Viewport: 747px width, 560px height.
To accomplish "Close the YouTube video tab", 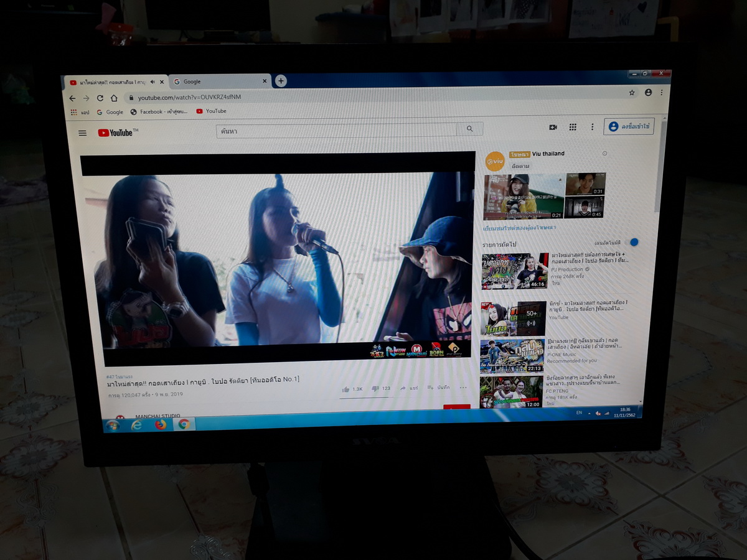I will (x=162, y=82).
